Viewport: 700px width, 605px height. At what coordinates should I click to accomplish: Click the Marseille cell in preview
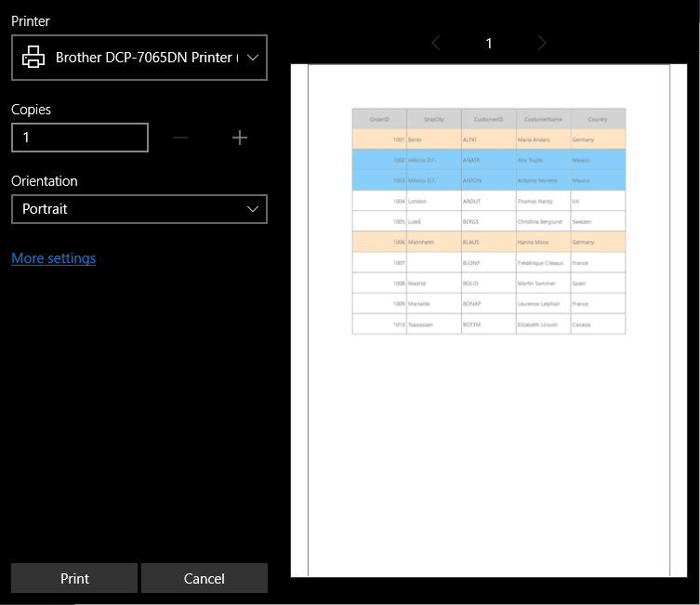434,304
